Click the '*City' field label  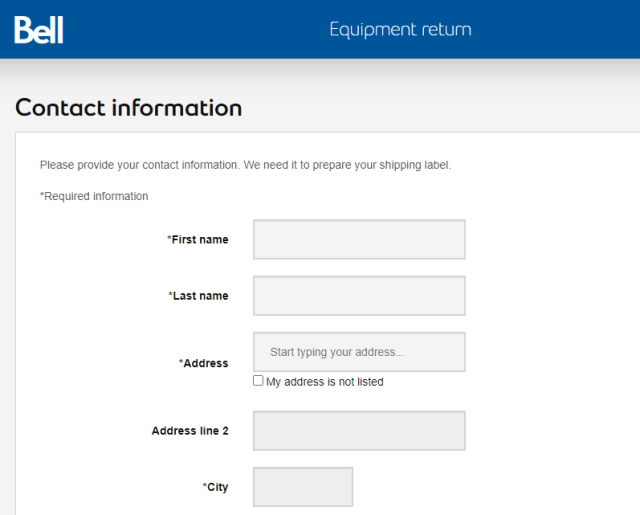pos(216,487)
